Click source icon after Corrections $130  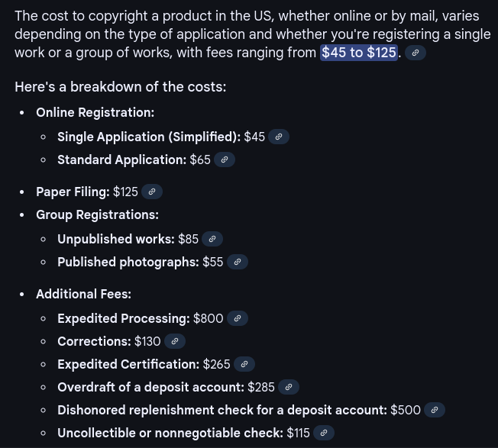pos(175,341)
